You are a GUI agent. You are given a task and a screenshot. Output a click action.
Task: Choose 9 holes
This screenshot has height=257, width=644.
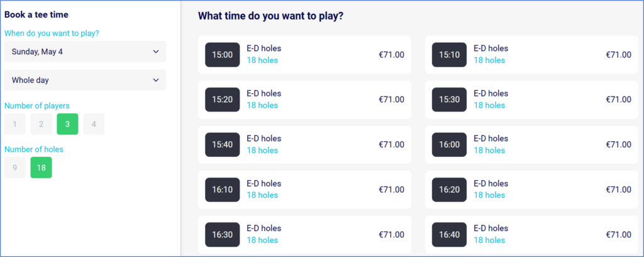point(15,168)
